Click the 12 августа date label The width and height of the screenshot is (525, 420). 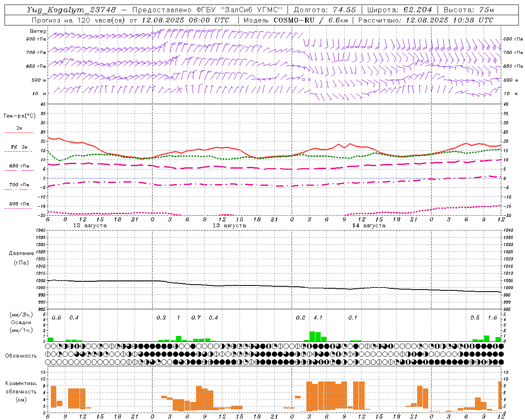click(90, 226)
